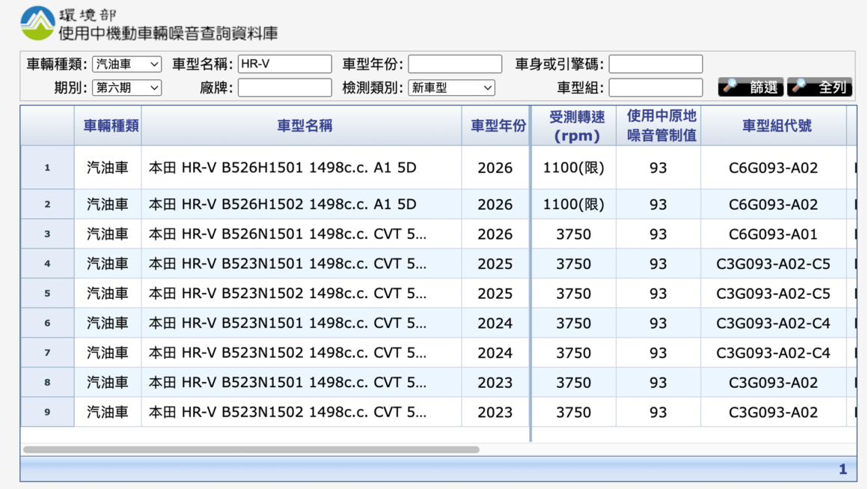Select the 車型名稱 field containing HR-V

click(284, 63)
